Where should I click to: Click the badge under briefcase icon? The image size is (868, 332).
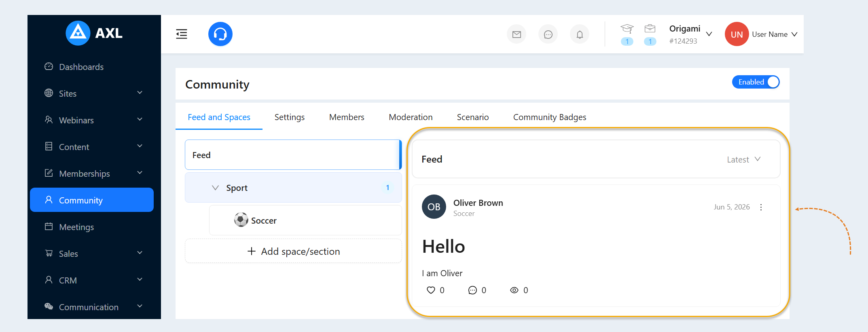[x=650, y=41]
